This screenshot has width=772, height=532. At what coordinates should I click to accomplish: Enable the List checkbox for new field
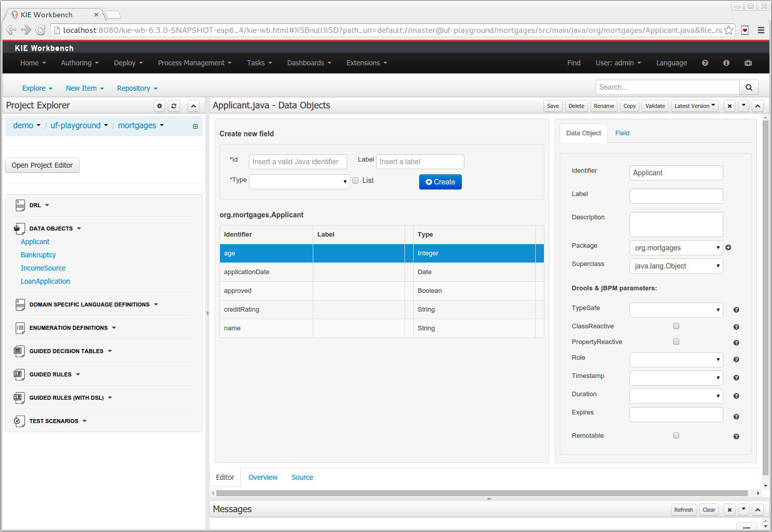click(x=355, y=180)
